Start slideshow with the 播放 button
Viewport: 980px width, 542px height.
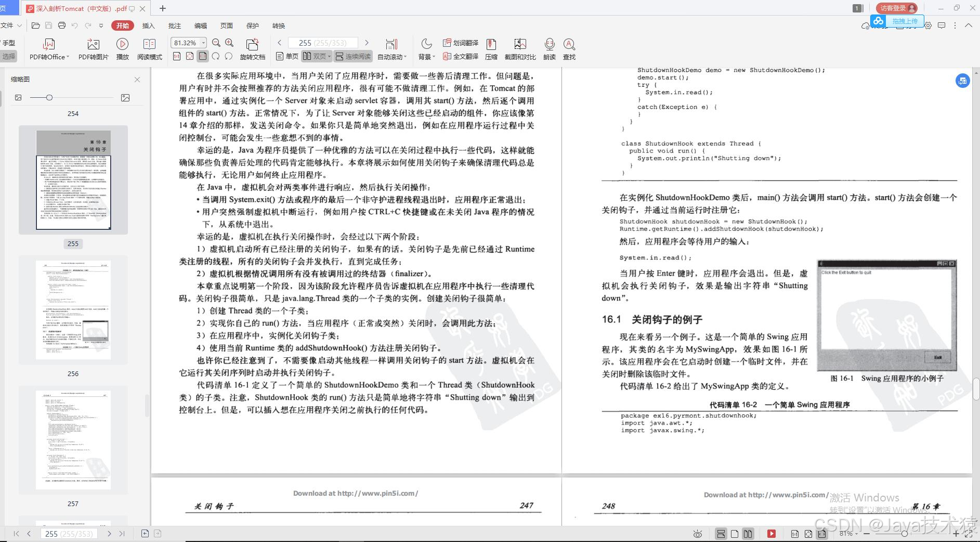(122, 49)
